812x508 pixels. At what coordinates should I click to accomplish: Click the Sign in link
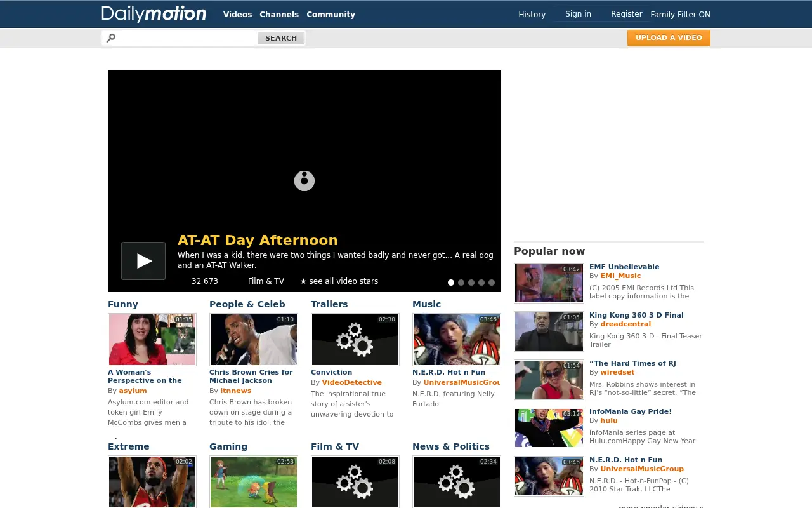click(x=578, y=14)
